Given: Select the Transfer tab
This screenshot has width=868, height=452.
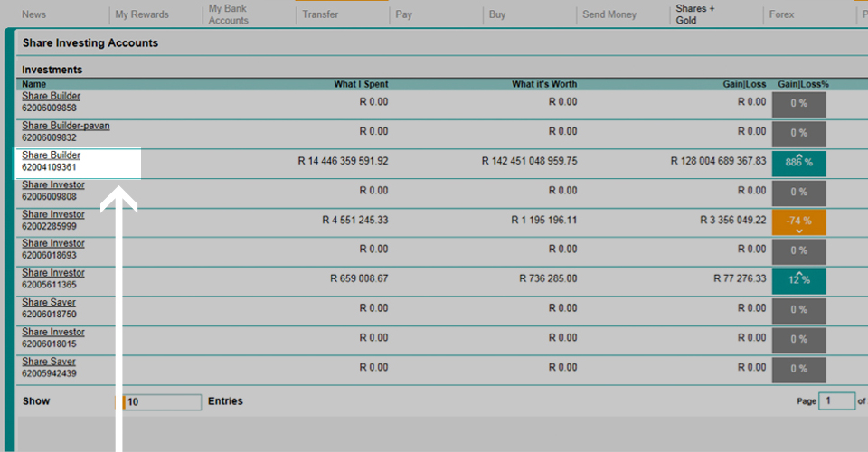Looking at the screenshot, I should (x=320, y=14).
